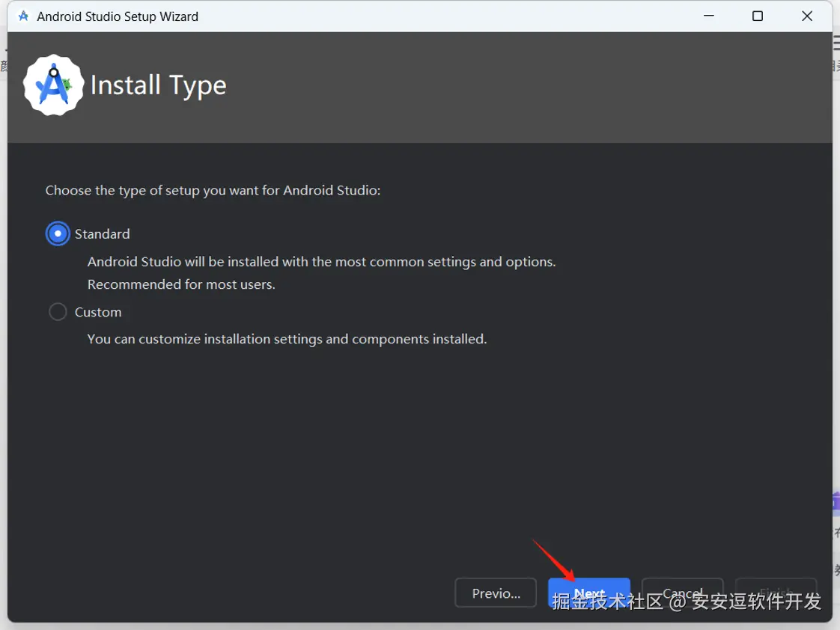Click the 'Android Studio Setup Wizard' window title
The height and width of the screenshot is (630, 840).
(118, 16)
